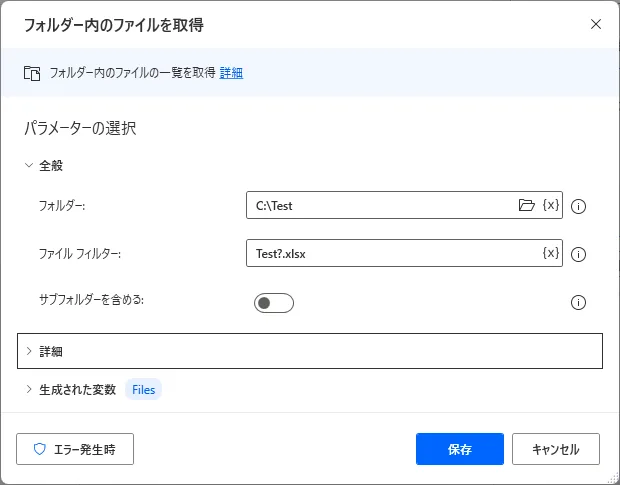
Task: Enable the サブフォルダーを含める toggle switch
Action: [x=273, y=302]
